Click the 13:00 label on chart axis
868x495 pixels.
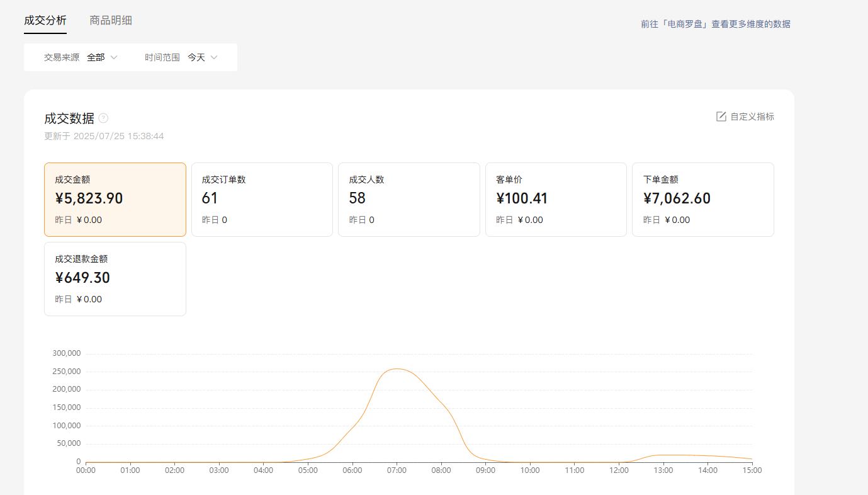click(663, 470)
